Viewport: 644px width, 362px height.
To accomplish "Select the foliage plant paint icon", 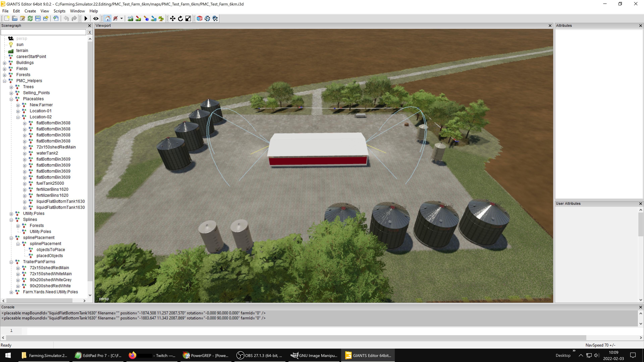I will [161, 18].
